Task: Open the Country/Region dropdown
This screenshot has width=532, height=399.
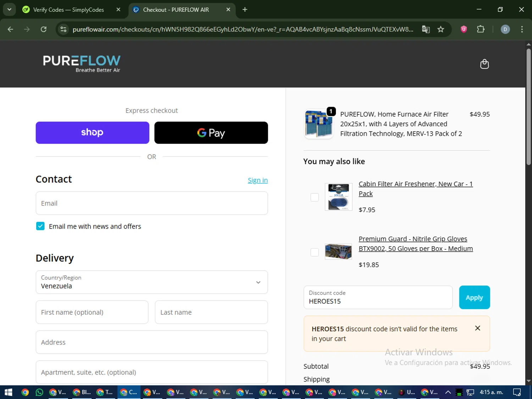Action: 152,282
